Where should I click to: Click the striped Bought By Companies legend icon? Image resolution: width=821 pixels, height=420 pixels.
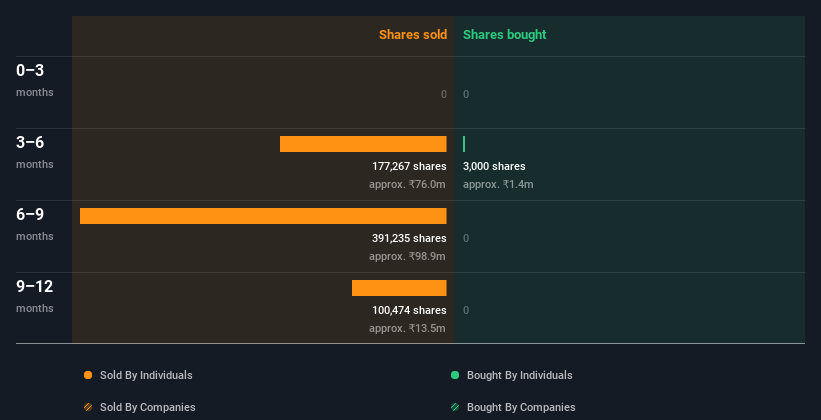455,407
